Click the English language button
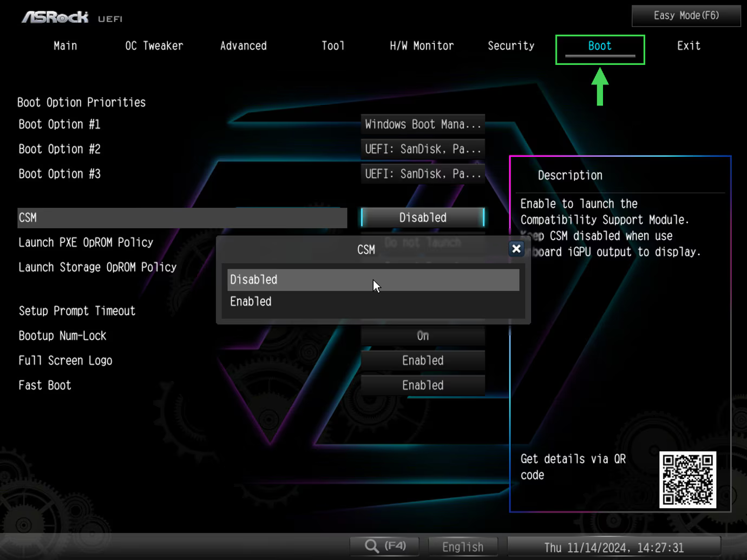This screenshot has height=560, width=747. click(x=463, y=547)
